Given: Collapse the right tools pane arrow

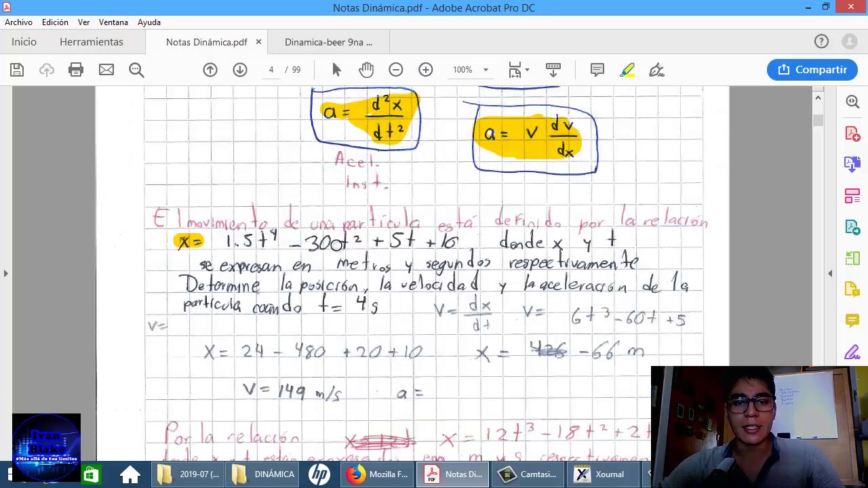Looking at the screenshot, I should (x=830, y=273).
